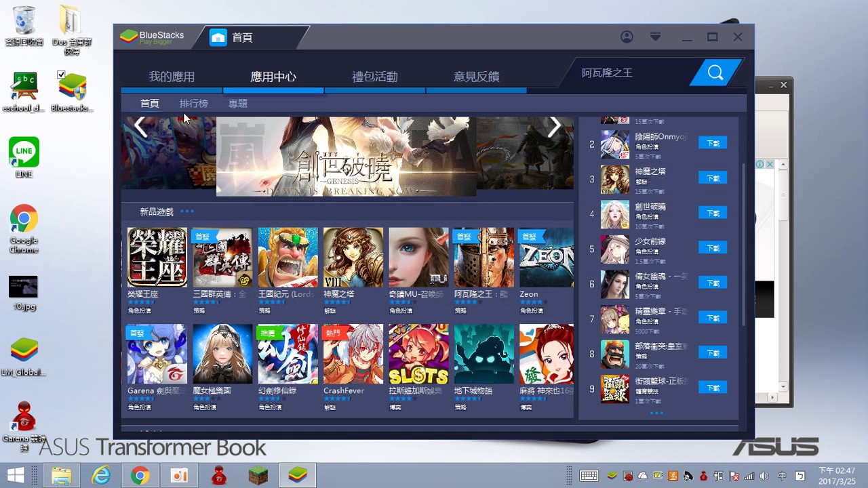
Task: Click the 榮耀王座 game title text
Action: (x=143, y=294)
